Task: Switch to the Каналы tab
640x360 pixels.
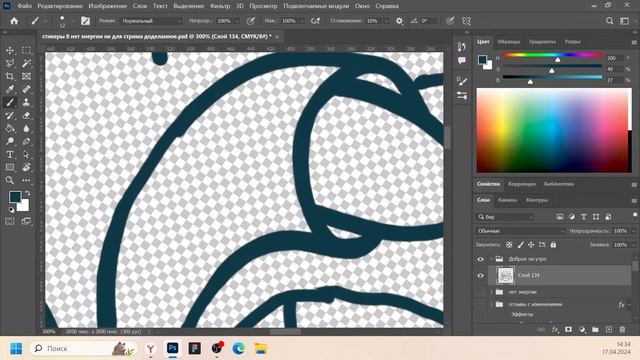Action: pos(507,200)
